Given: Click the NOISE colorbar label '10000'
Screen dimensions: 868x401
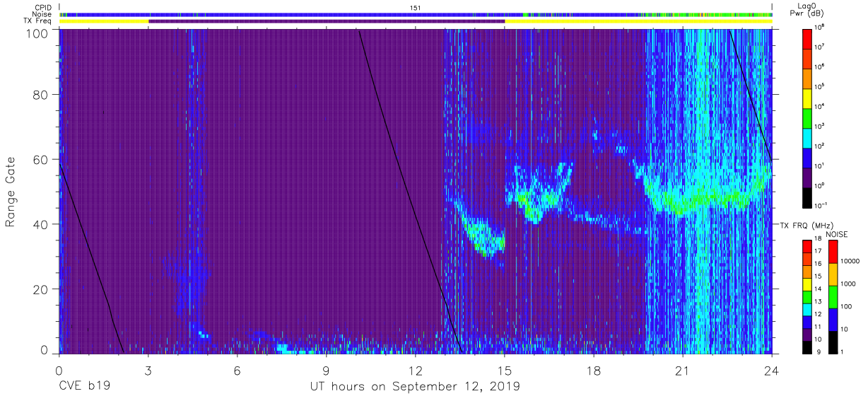Looking at the screenshot, I should pos(850,261).
